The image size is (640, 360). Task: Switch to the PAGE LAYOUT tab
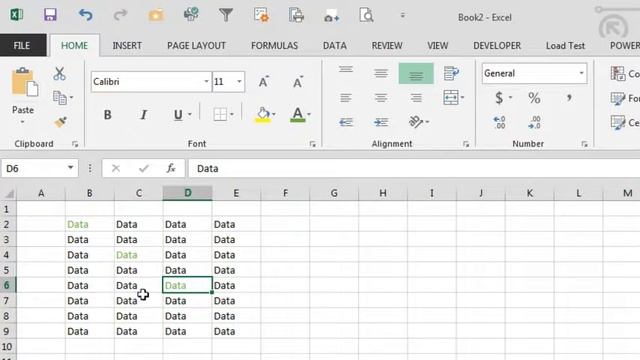point(196,46)
